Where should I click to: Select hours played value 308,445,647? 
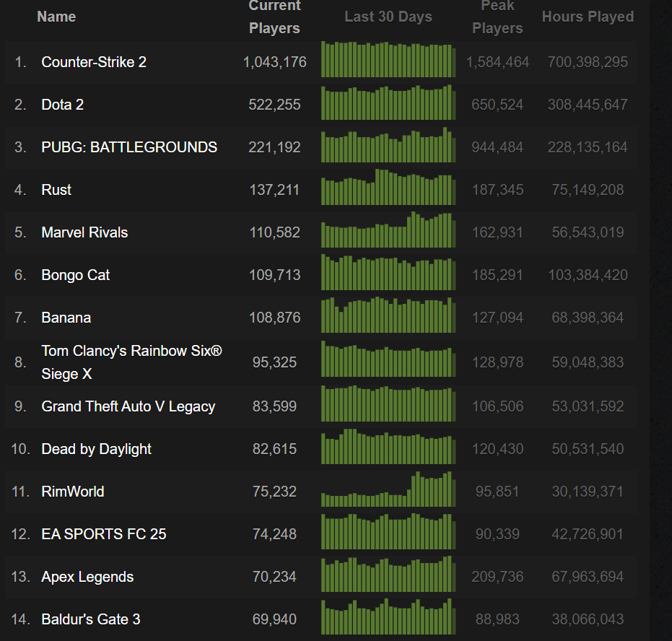[588, 105]
